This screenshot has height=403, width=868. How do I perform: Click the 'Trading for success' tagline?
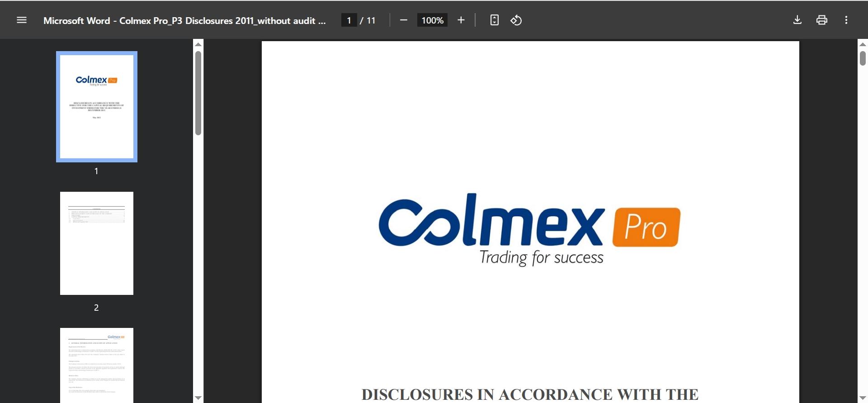(542, 258)
